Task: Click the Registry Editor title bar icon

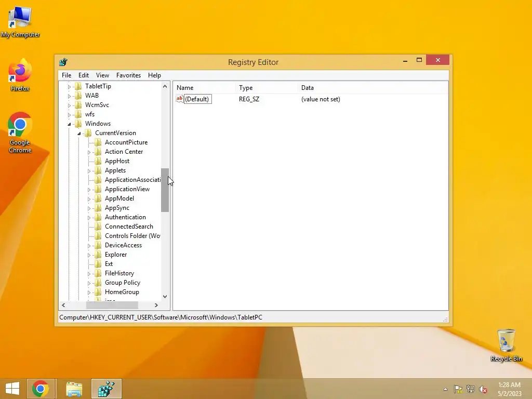Action: pos(63,62)
